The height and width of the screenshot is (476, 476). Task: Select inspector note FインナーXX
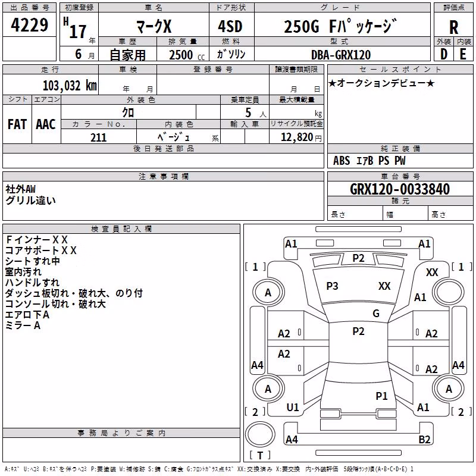(37, 240)
